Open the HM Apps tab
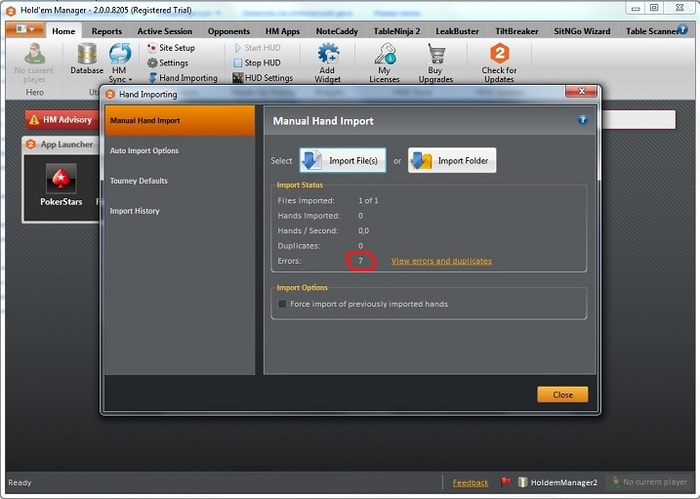 [283, 31]
